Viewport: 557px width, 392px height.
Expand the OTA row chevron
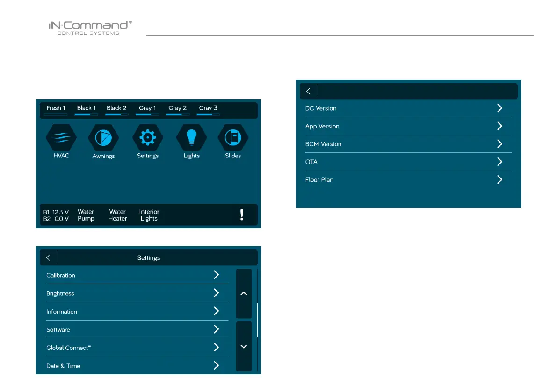[x=499, y=162]
